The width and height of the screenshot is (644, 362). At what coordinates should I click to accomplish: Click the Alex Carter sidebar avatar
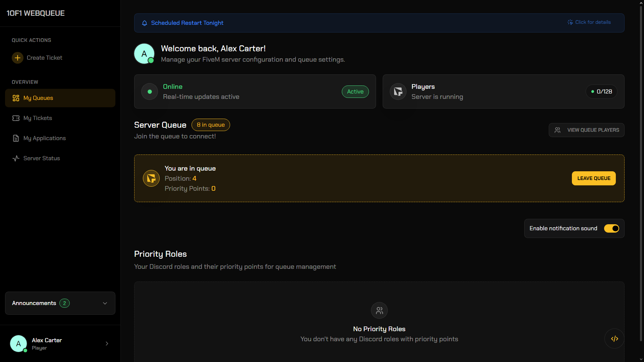click(18, 344)
